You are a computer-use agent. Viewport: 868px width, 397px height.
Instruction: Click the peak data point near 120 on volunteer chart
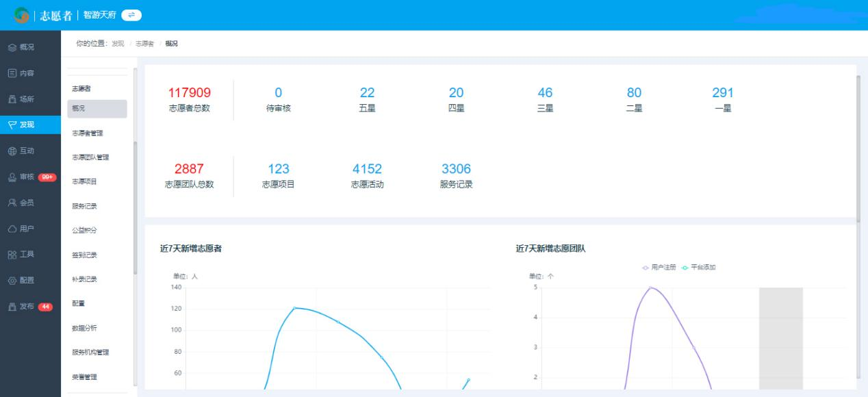(294, 308)
